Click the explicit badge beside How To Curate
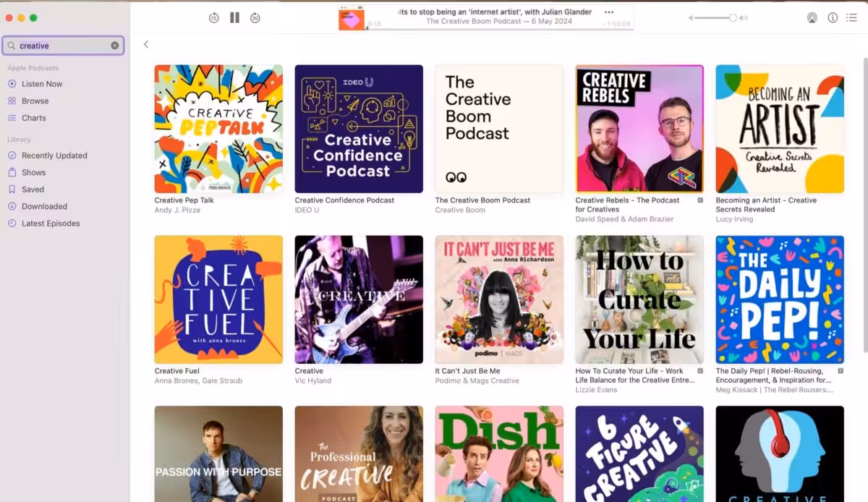Viewport: 868px width, 502px height. click(699, 371)
